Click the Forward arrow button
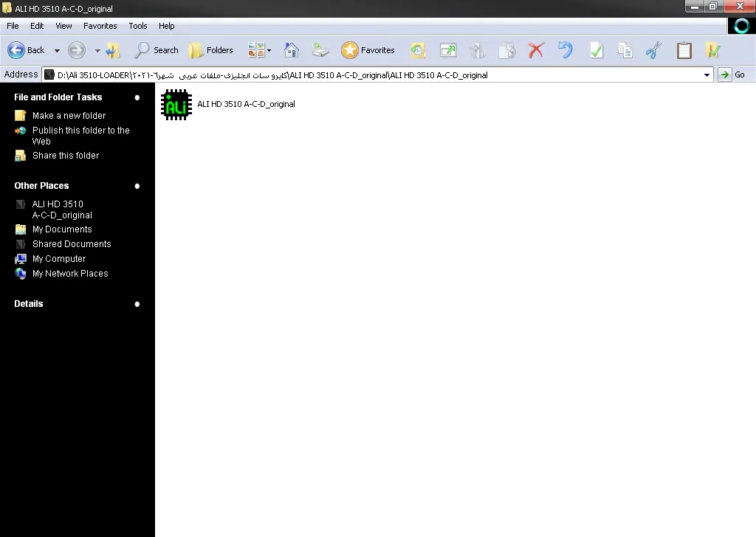The height and width of the screenshot is (537, 756). click(x=77, y=50)
